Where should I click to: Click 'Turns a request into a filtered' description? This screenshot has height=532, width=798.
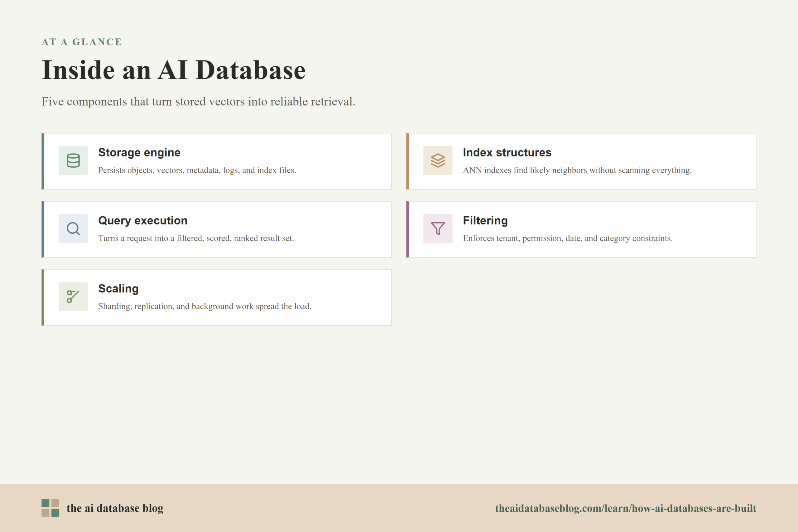point(196,238)
